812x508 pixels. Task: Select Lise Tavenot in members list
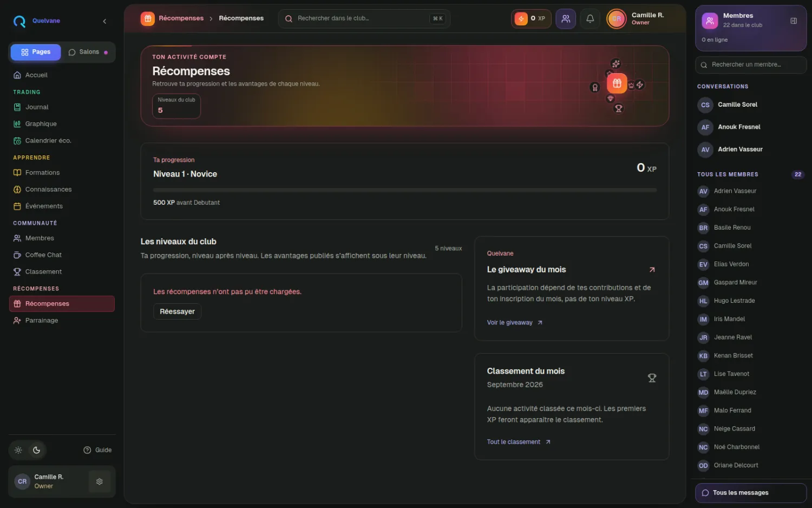coord(751,374)
